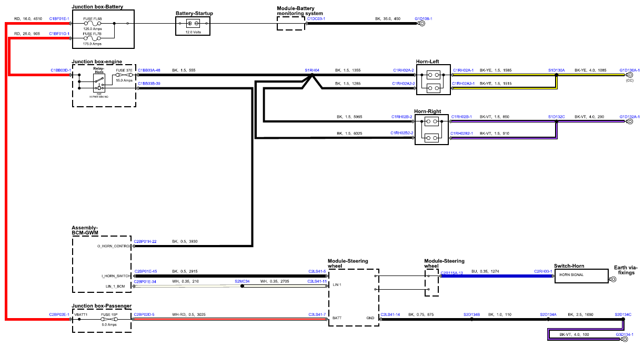Viewport: 644px width, 347px height.
Task: Select the FUSE 15P 5.0 Amps symbol
Action: pyautogui.click(x=109, y=319)
